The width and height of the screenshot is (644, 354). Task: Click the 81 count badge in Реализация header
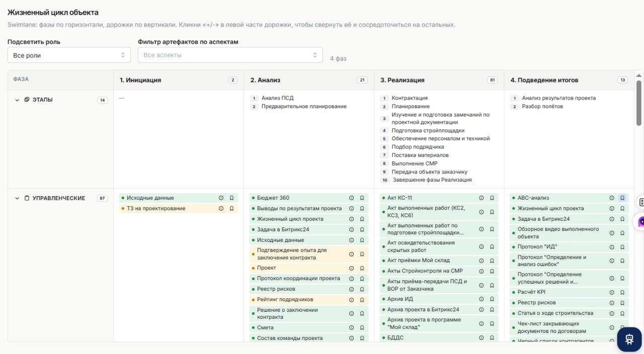tap(493, 80)
